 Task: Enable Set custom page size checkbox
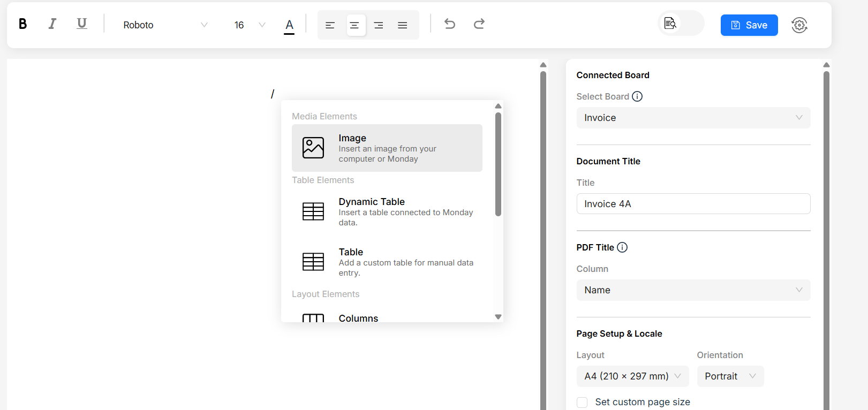tap(582, 403)
